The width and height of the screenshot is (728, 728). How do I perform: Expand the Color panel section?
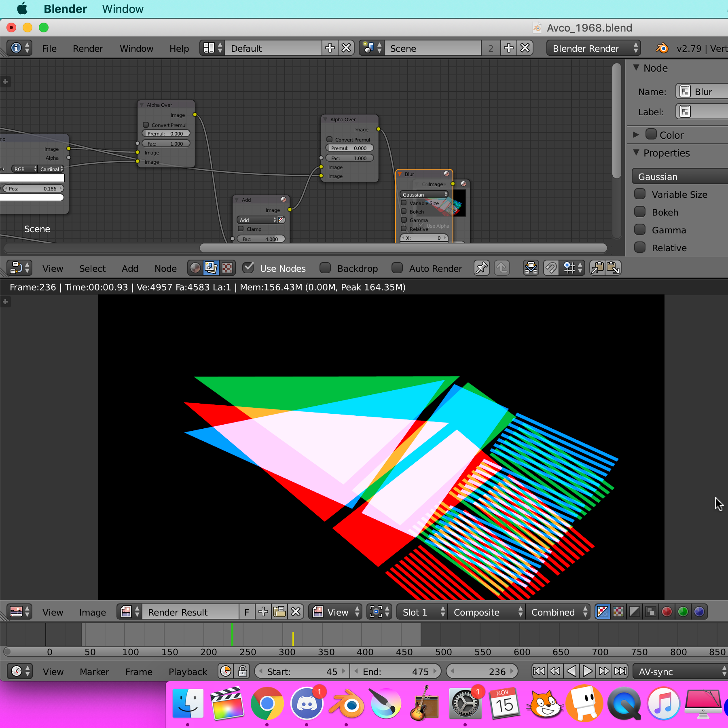(636, 135)
